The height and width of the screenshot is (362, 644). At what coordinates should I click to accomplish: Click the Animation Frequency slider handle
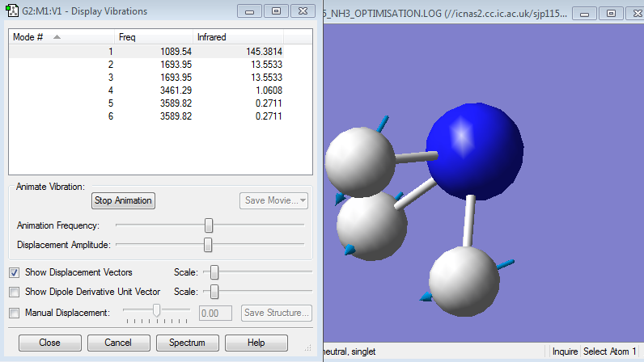pyautogui.click(x=209, y=225)
